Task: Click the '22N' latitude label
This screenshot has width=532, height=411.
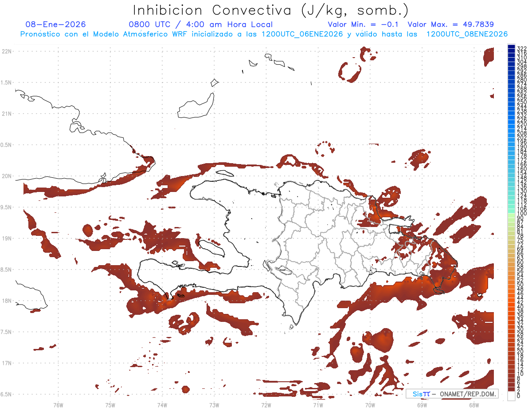Action: (7, 51)
